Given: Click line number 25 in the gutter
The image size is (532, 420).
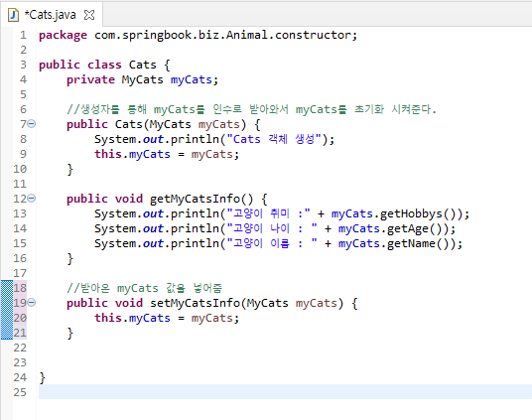Looking at the screenshot, I should point(20,392).
